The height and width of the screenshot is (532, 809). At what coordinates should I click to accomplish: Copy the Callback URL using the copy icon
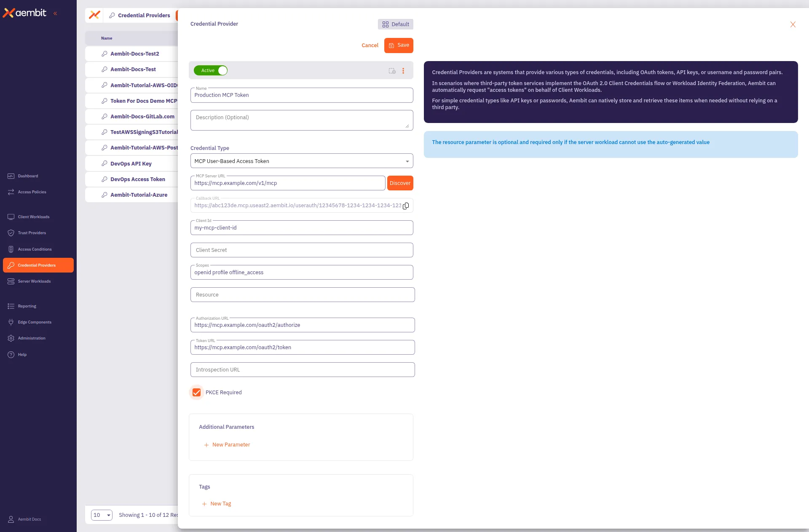pos(405,206)
